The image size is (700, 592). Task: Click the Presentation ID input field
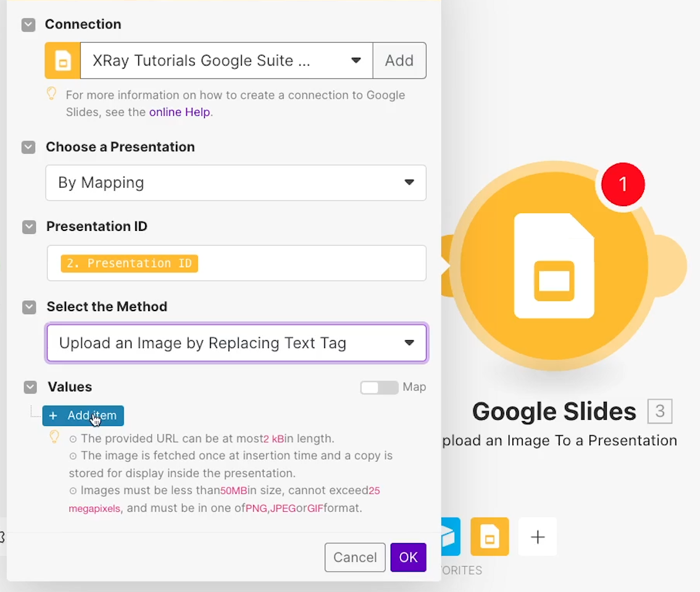point(236,263)
